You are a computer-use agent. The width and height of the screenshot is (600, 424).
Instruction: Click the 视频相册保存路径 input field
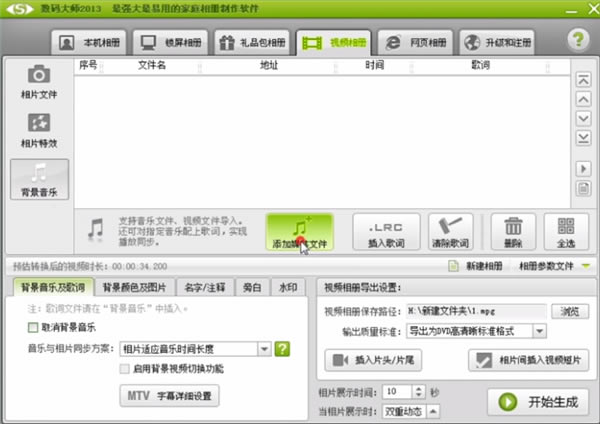(476, 311)
